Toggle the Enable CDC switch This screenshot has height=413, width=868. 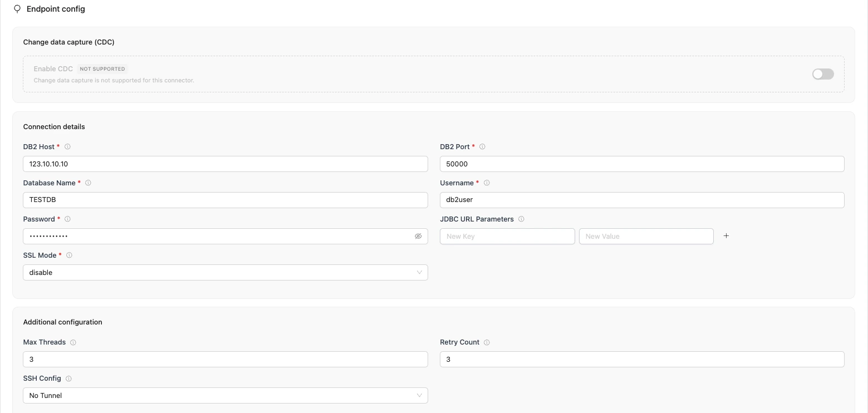click(x=823, y=74)
